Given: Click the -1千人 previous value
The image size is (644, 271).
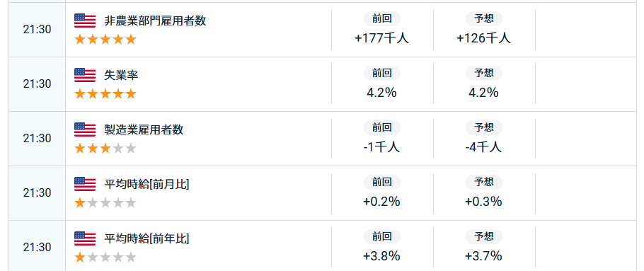Looking at the screenshot, I should click(x=382, y=147).
